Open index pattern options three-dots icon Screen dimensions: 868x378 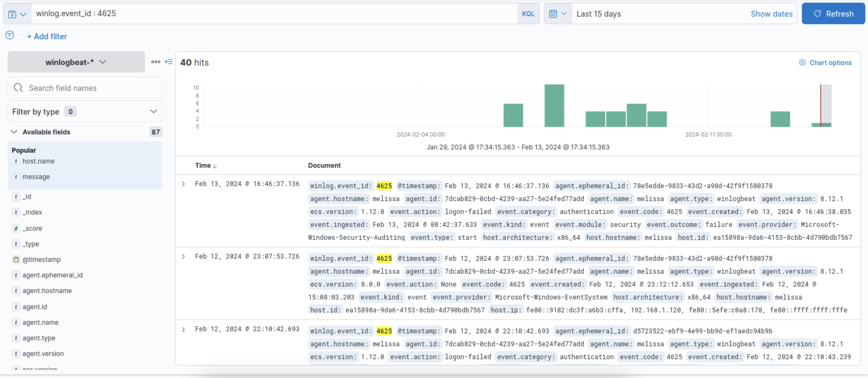tap(156, 62)
